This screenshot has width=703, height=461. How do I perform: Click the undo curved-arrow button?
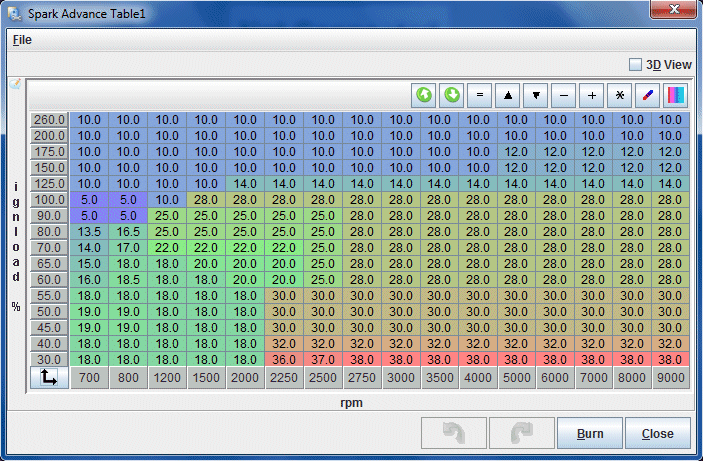(453, 434)
